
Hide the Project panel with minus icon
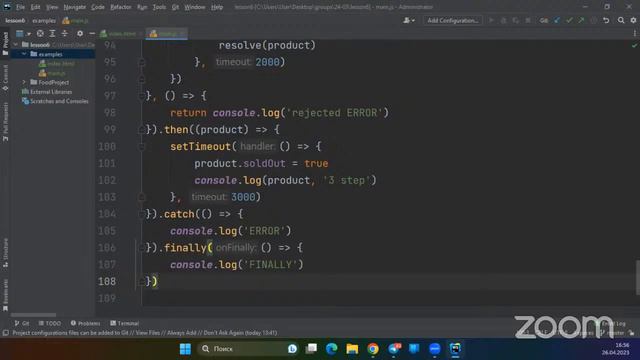(x=92, y=33)
